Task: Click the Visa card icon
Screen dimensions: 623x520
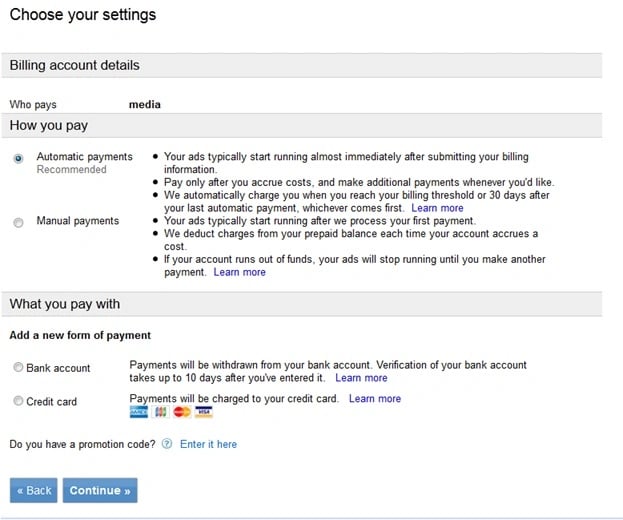Action: tap(204, 412)
